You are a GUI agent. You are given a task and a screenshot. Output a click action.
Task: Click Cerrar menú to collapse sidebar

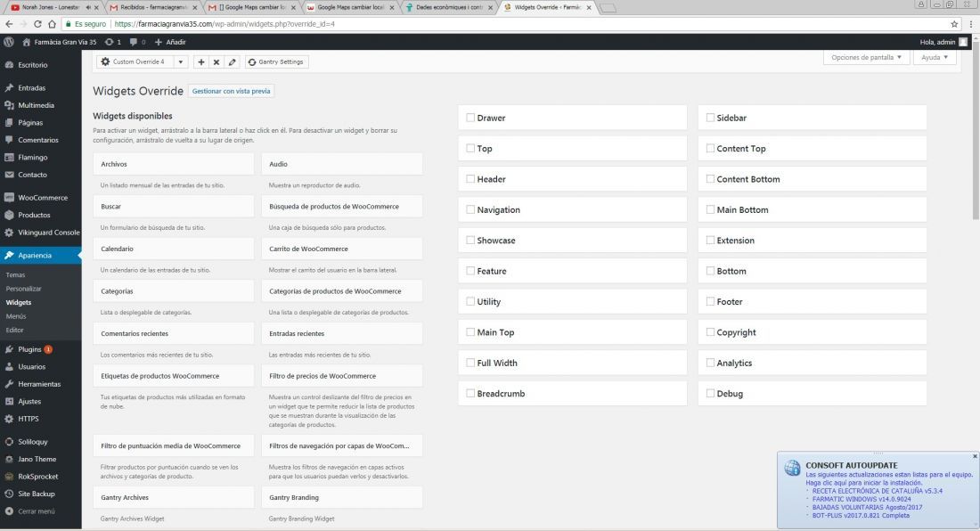(x=37, y=511)
